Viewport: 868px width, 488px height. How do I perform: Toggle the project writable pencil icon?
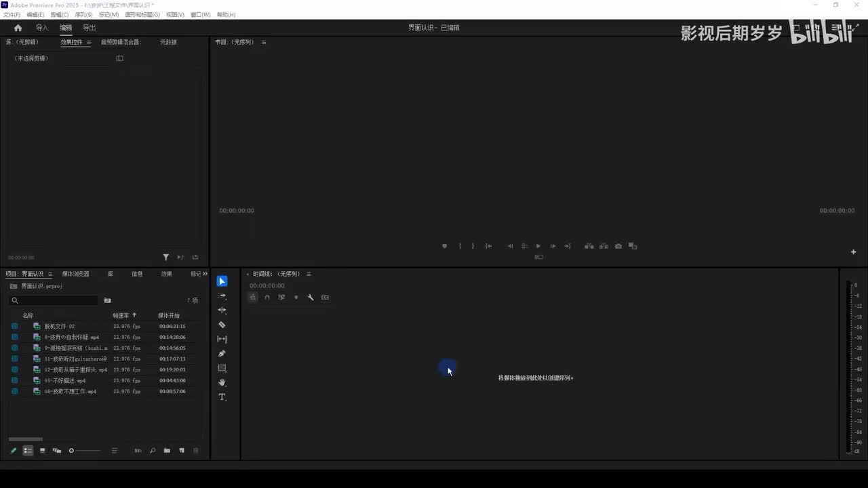[13, 451]
